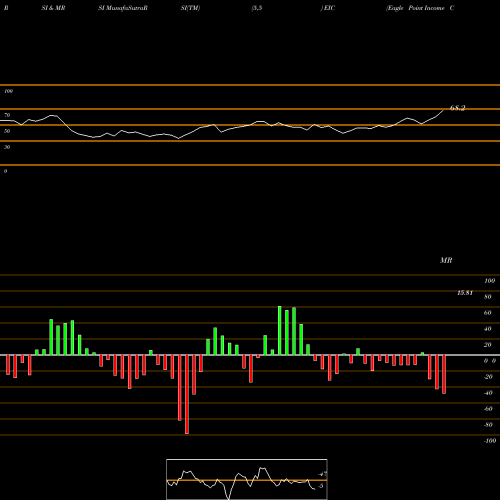Screen dimensions: 500x500
Task: Click the last red bar at right end
Action: [444, 374]
